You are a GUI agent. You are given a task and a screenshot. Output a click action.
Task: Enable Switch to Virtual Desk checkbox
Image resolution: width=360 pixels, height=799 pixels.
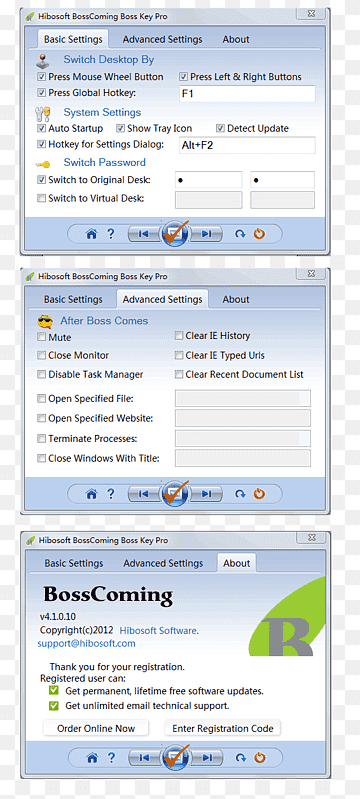click(41, 198)
